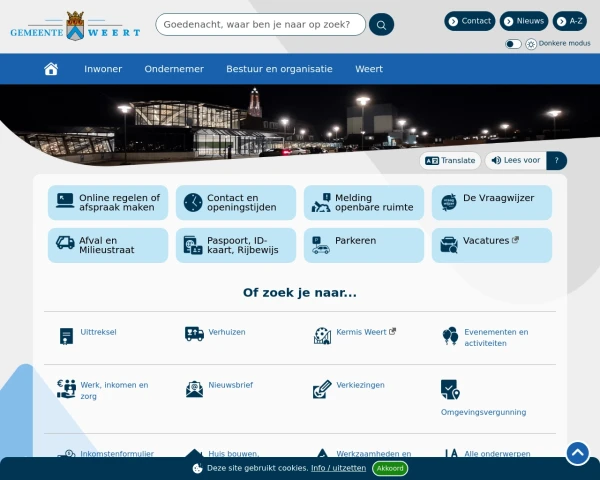The image size is (600, 480).
Task: Open the A-Z index button
Action: [x=570, y=21]
